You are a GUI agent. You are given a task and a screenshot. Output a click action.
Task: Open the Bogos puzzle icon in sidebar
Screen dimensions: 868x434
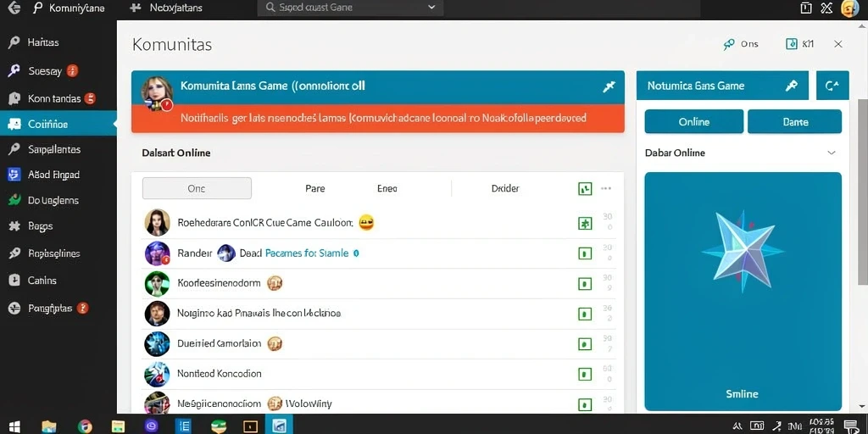(x=14, y=225)
